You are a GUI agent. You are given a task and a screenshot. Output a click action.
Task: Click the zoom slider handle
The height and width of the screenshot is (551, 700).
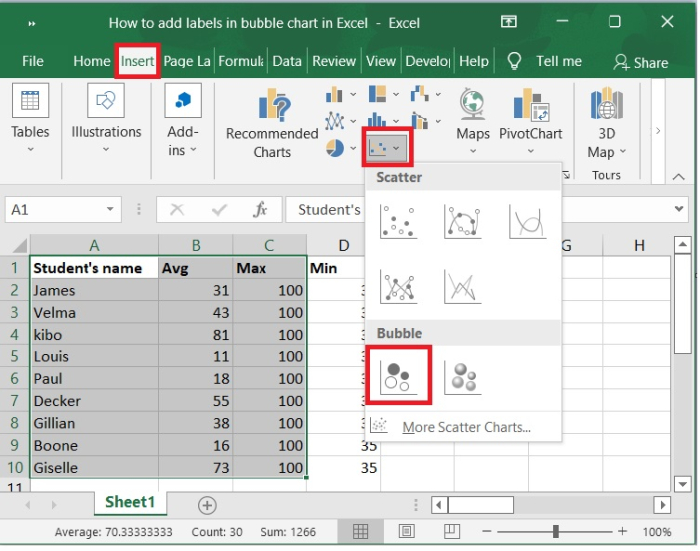pyautogui.click(x=556, y=531)
